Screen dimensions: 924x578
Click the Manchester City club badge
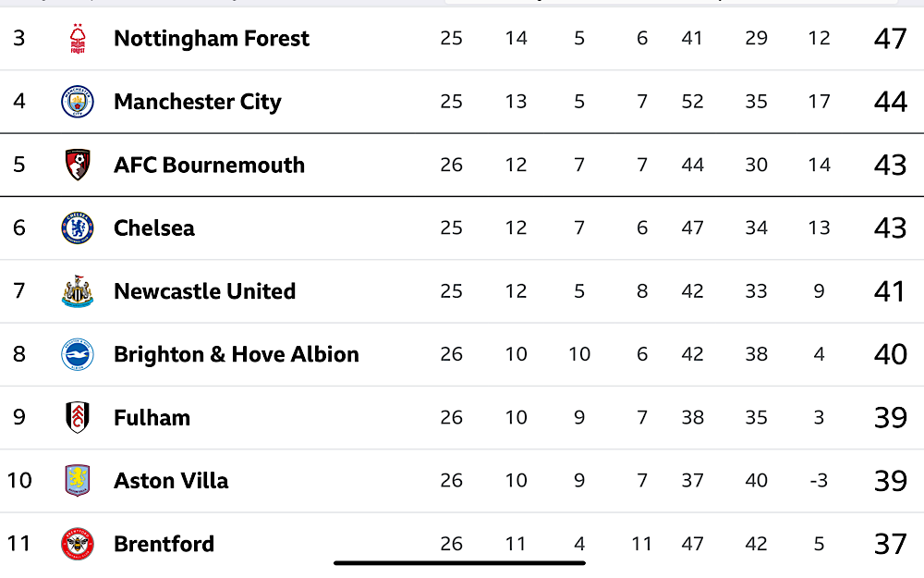point(78,102)
